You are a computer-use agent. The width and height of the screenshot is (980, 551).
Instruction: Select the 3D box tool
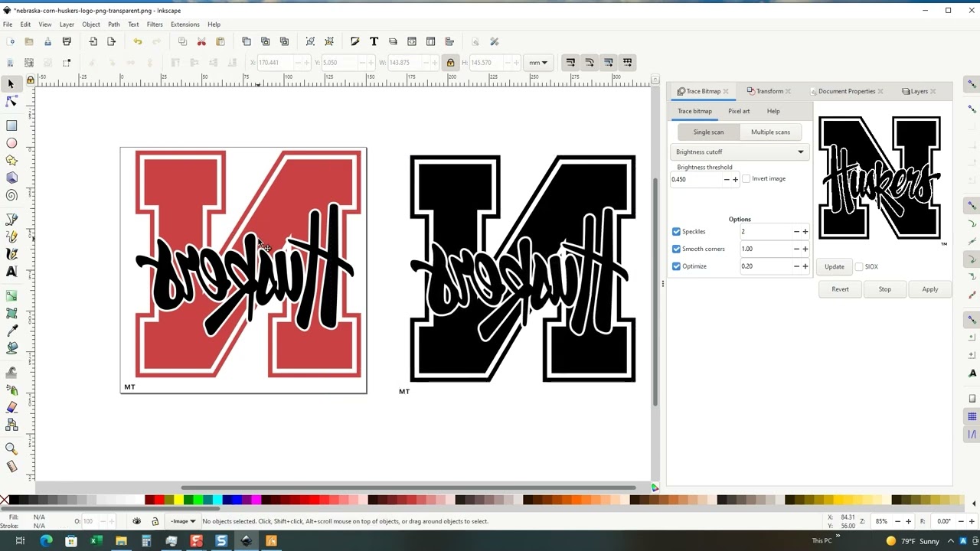[x=11, y=178]
